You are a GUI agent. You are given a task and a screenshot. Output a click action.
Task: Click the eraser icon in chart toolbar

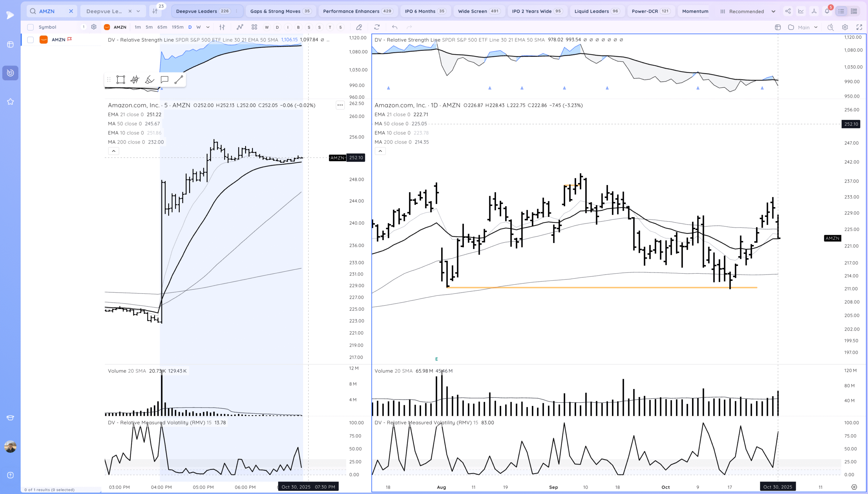pyautogui.click(x=359, y=27)
